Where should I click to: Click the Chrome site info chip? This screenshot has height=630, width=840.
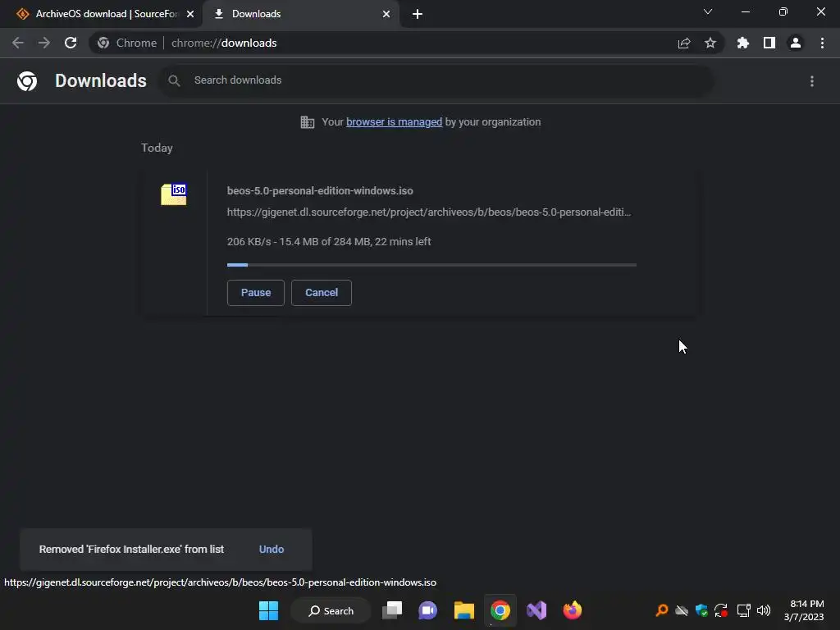tap(127, 43)
